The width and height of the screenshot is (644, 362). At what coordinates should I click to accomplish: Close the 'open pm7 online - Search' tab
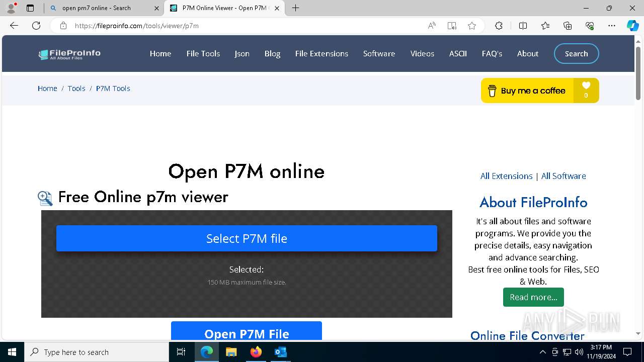pos(156,8)
